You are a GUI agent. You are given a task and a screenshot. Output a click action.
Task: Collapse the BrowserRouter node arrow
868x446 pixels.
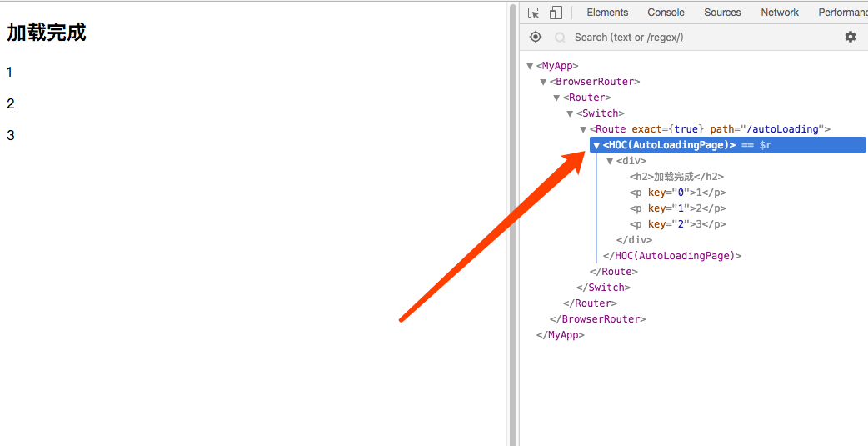click(x=543, y=82)
